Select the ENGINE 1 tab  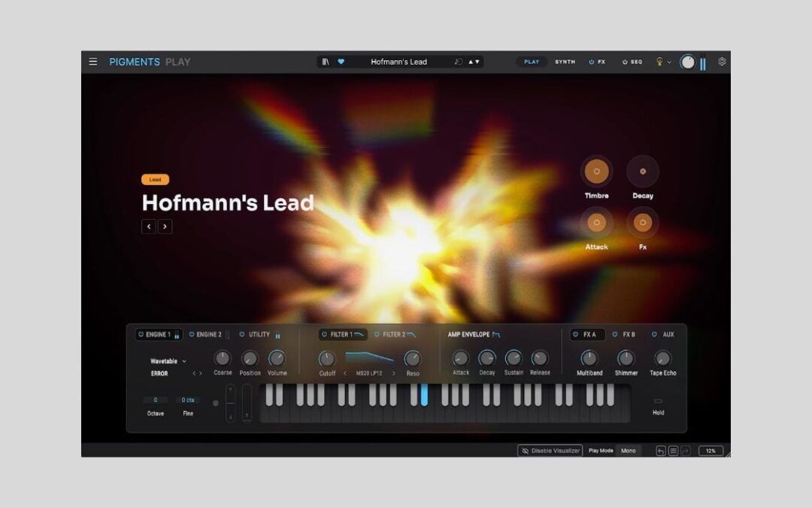(x=158, y=334)
